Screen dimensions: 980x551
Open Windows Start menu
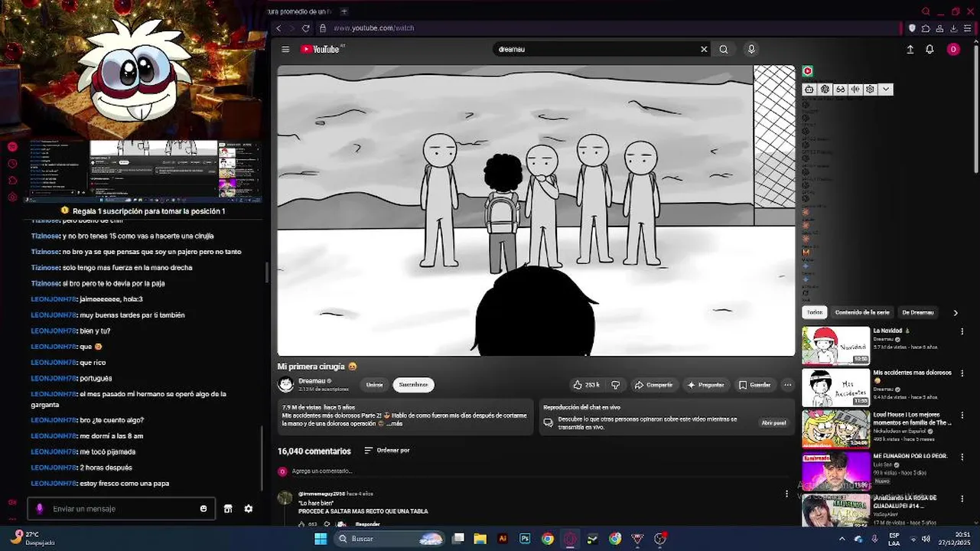tap(321, 539)
